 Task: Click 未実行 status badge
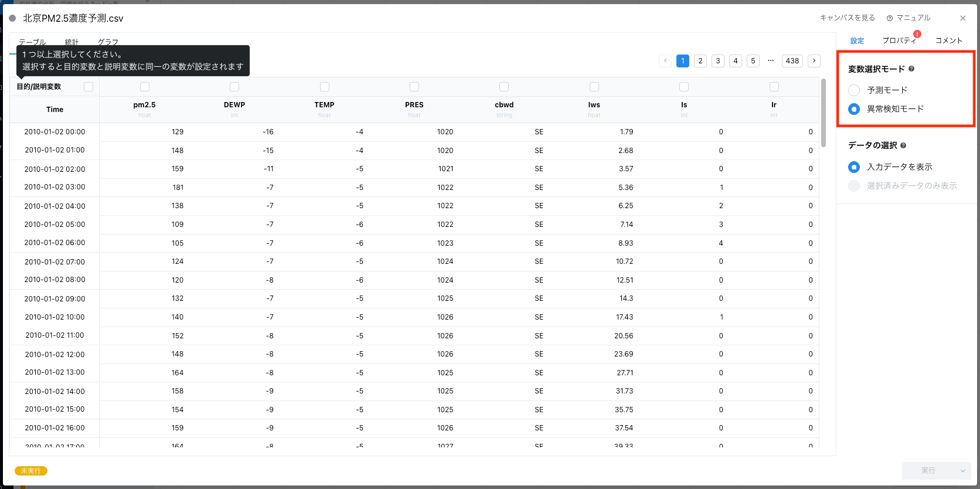pyautogui.click(x=31, y=471)
